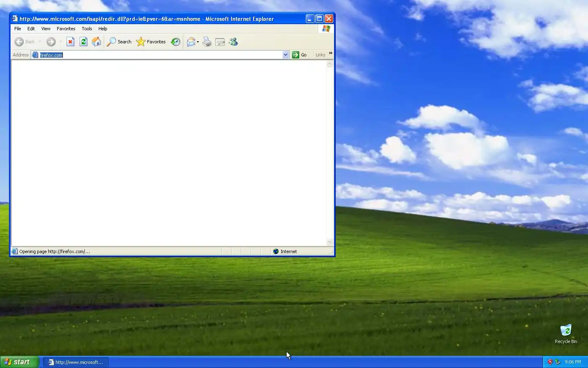Open the History pane icon
This screenshot has width=588, height=368.
pos(176,42)
